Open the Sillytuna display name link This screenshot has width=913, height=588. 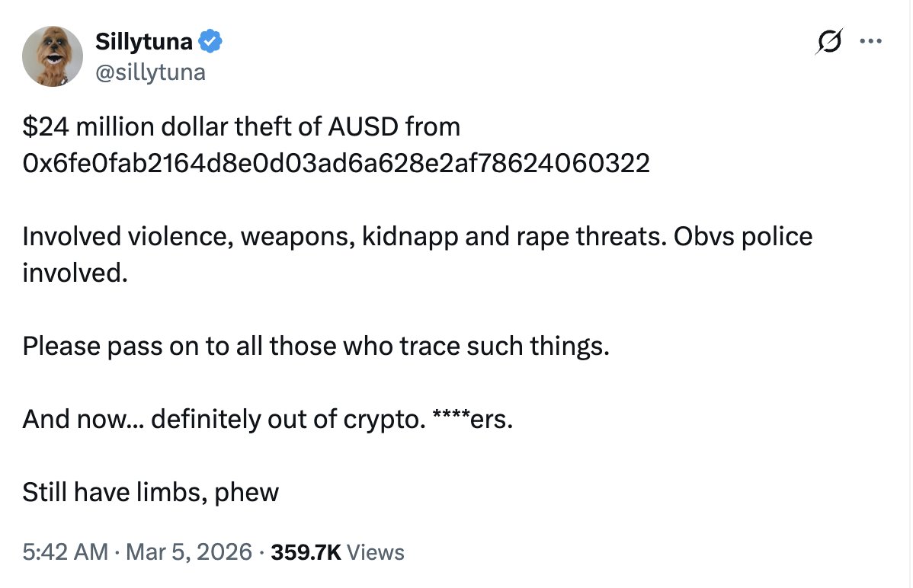[143, 42]
